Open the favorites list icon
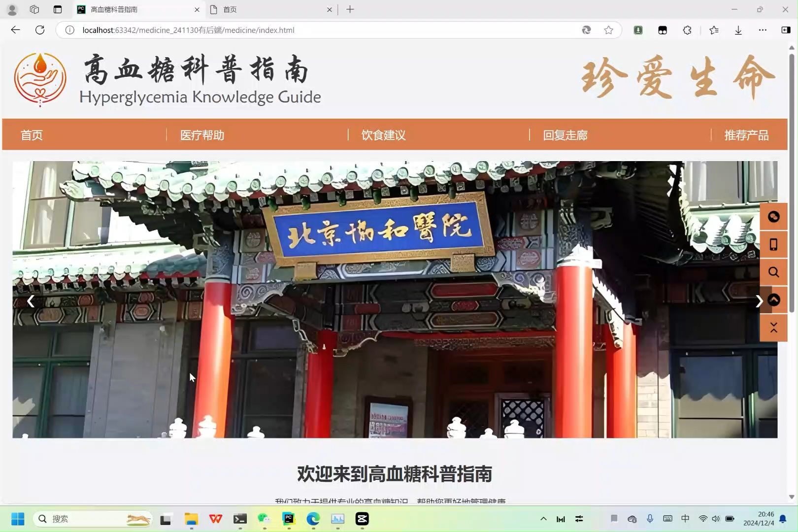The width and height of the screenshot is (798, 532). [x=714, y=30]
